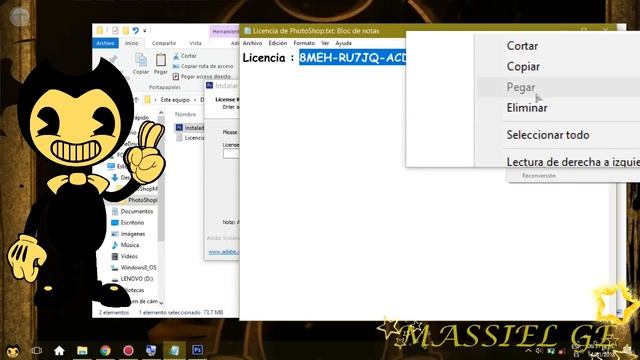Click the red record icon on taskbar

click(128, 350)
